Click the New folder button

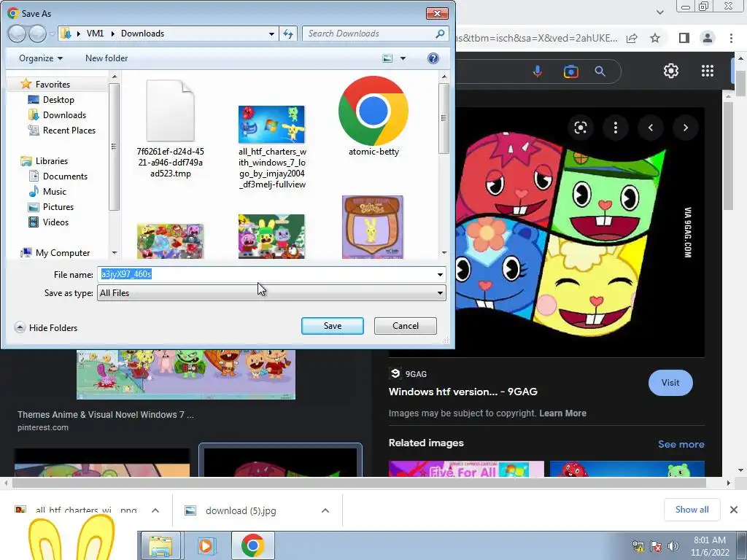(107, 58)
